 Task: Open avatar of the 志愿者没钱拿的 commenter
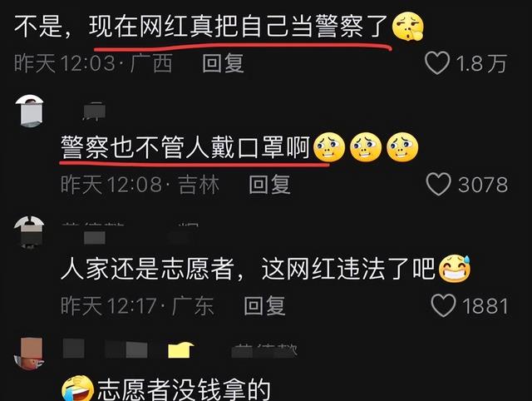28,354
